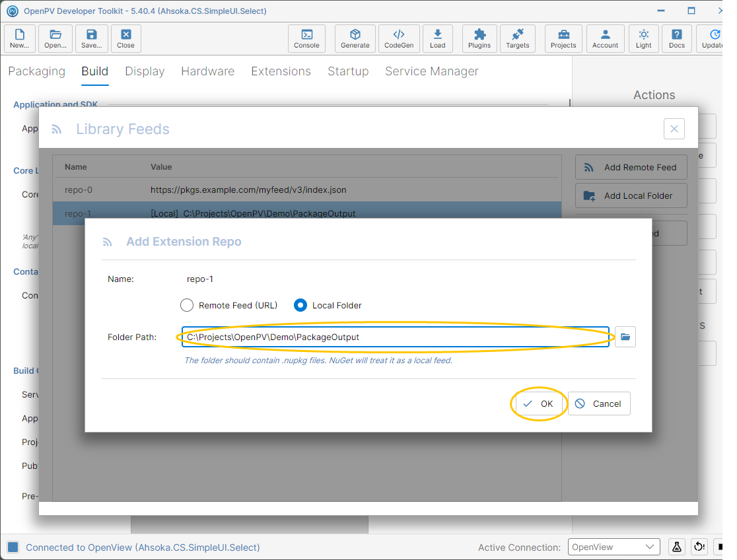The height and width of the screenshot is (560, 737).
Task: Launch the CodeGen tool
Action: [399, 38]
